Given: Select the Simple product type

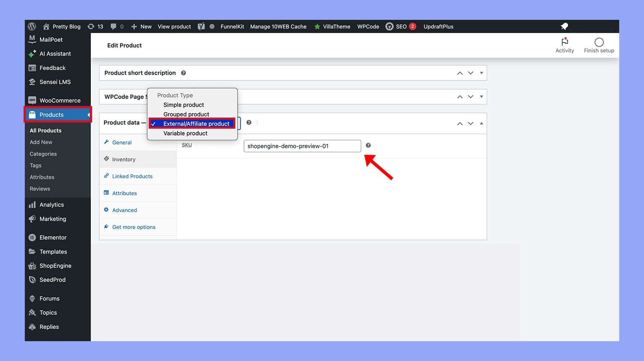Looking at the screenshot, I should [x=183, y=105].
